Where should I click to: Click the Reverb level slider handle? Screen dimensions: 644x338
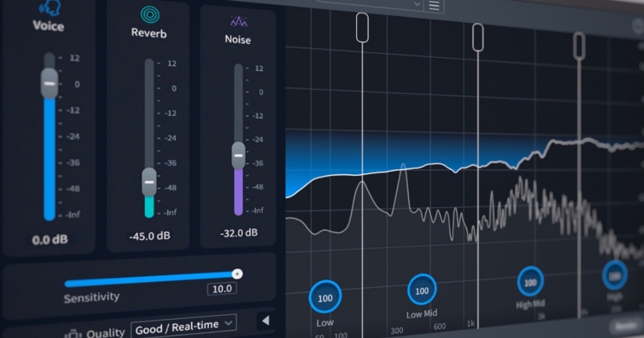coord(149,182)
